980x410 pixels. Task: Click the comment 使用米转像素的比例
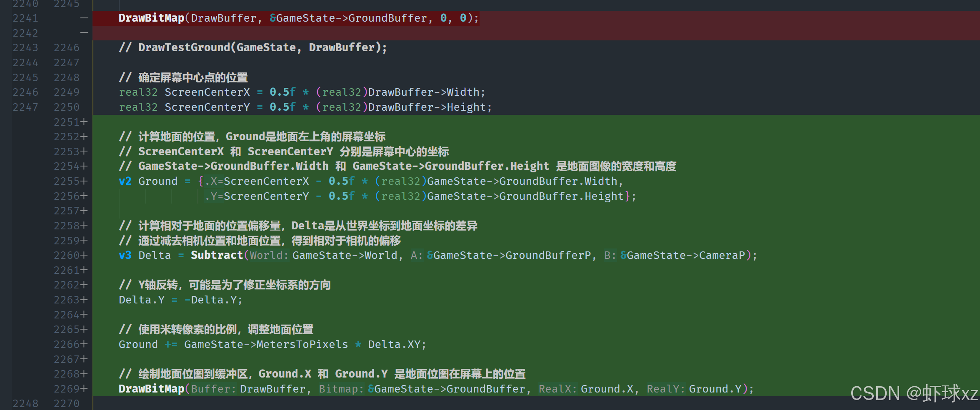216,330
